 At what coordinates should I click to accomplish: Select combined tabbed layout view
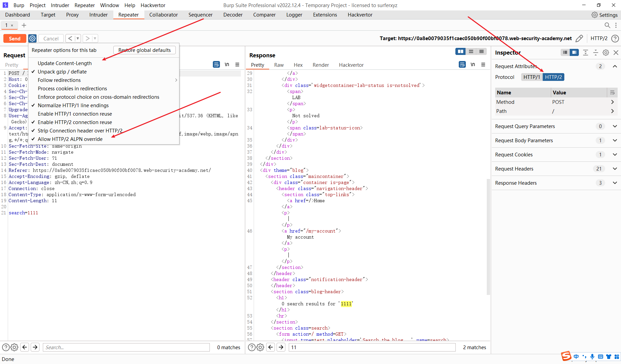click(481, 52)
